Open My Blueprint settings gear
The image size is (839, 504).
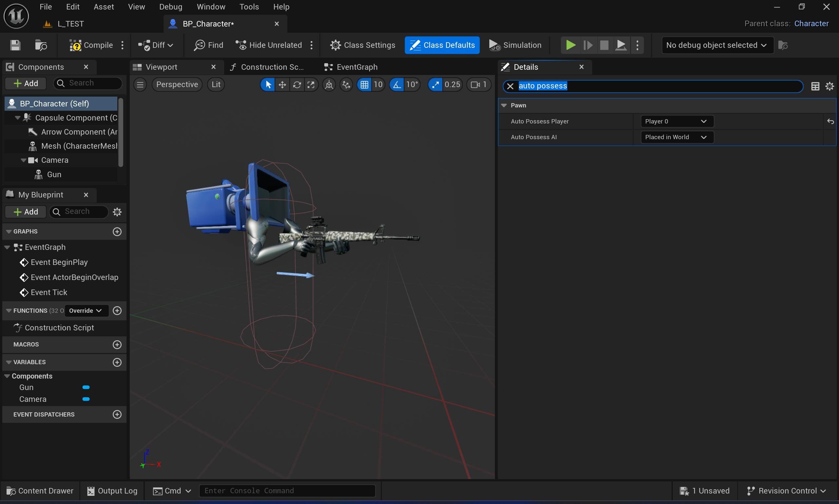tap(117, 212)
